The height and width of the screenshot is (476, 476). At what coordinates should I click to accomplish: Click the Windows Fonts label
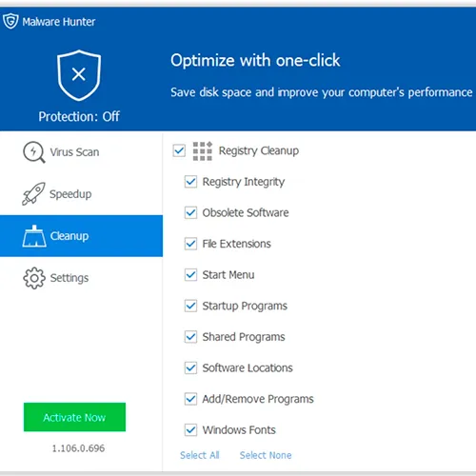click(x=239, y=430)
